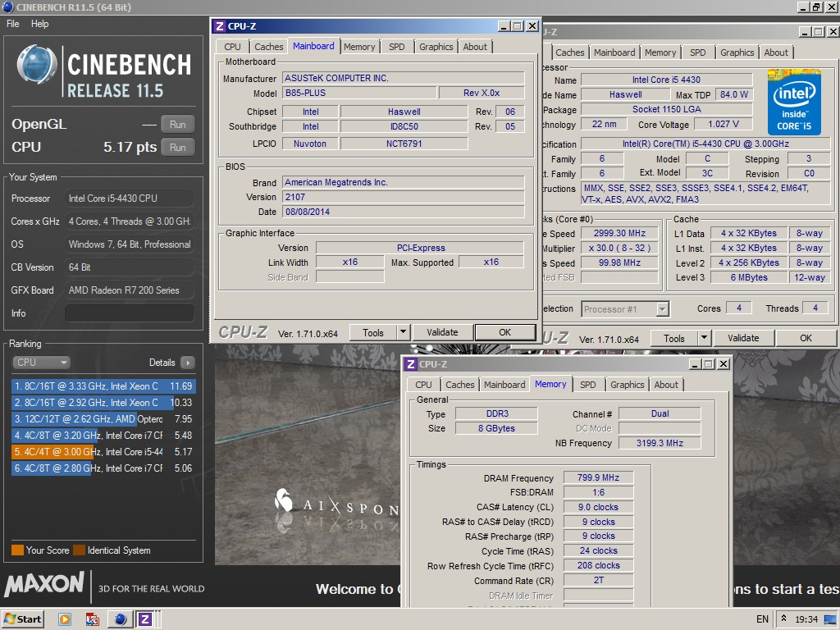
Task: Open the Start menu
Action: [x=22, y=619]
